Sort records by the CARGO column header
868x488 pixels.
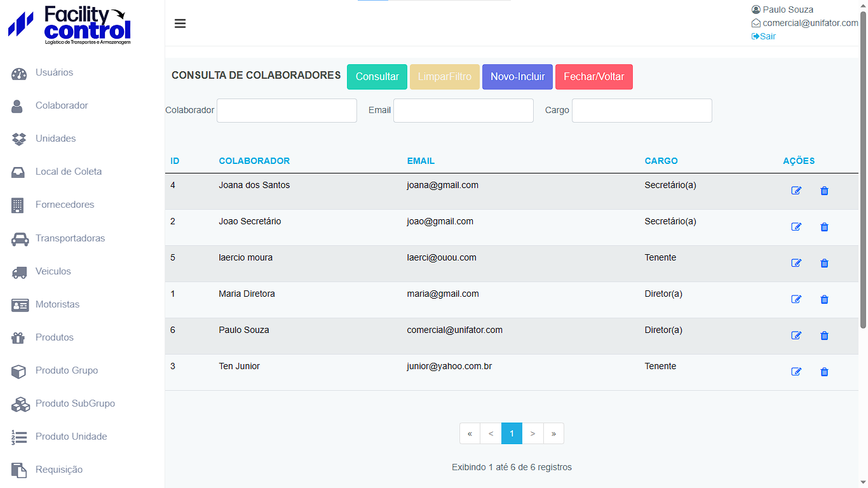pos(661,161)
